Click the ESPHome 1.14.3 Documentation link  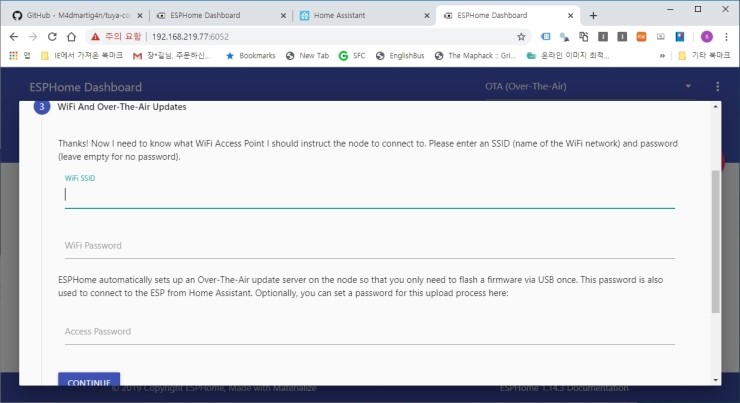coord(564,388)
